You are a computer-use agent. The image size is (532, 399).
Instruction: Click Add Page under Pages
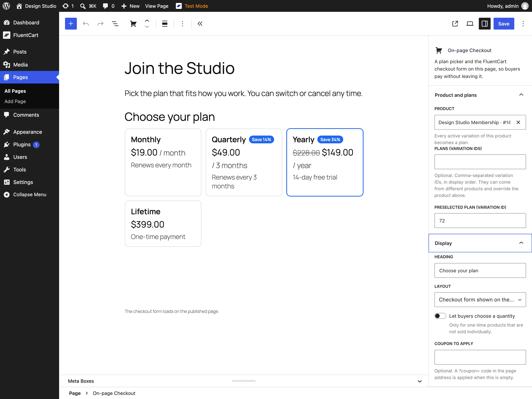click(x=15, y=101)
